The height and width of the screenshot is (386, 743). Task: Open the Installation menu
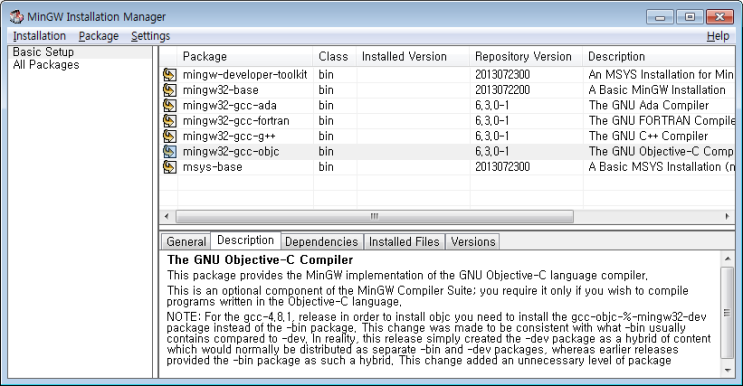point(39,36)
